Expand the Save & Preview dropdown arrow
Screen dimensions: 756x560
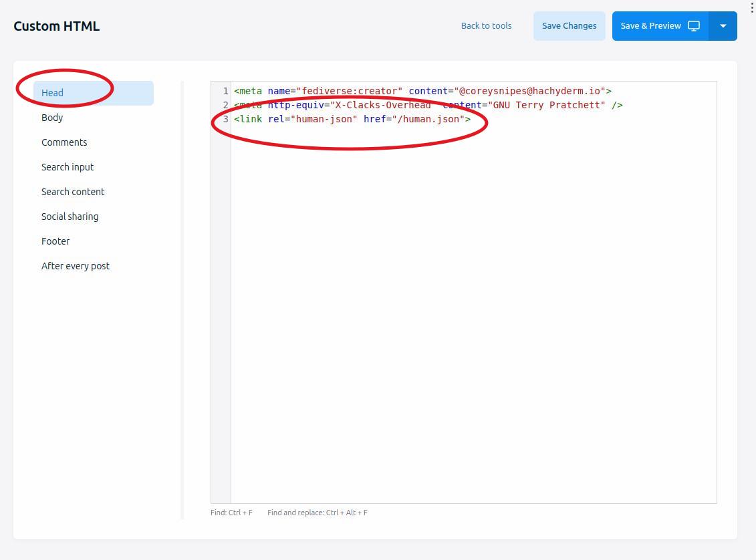pos(723,26)
